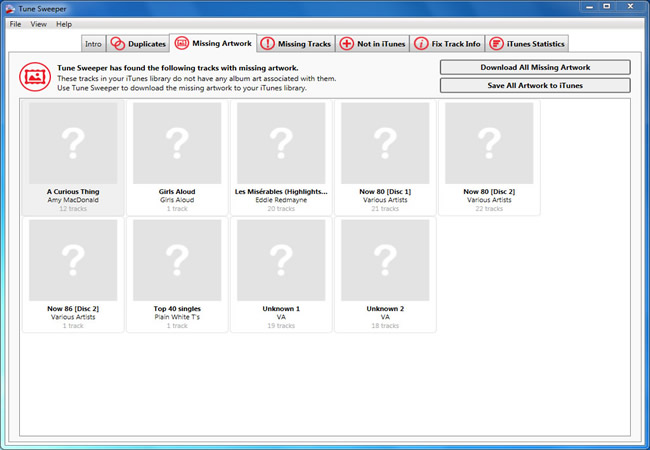Click the 'A Curious Thing' album title
Image resolution: width=650 pixels, height=450 pixels.
73,191
